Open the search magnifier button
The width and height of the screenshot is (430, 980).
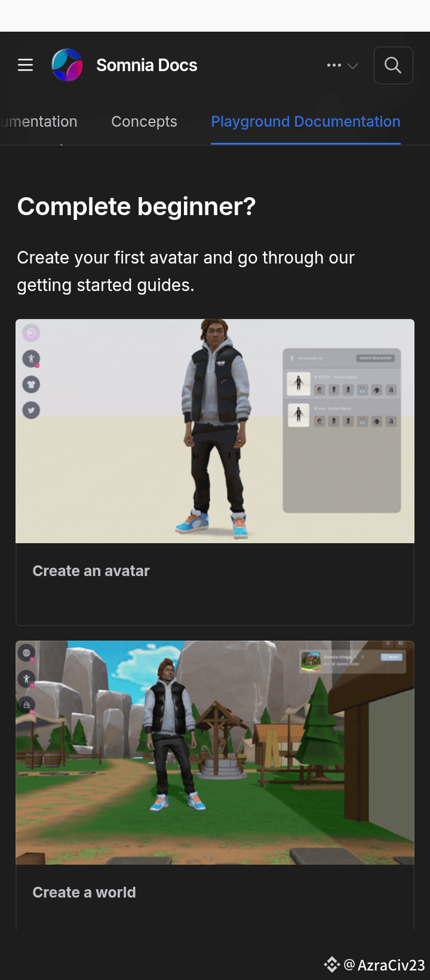click(x=393, y=65)
